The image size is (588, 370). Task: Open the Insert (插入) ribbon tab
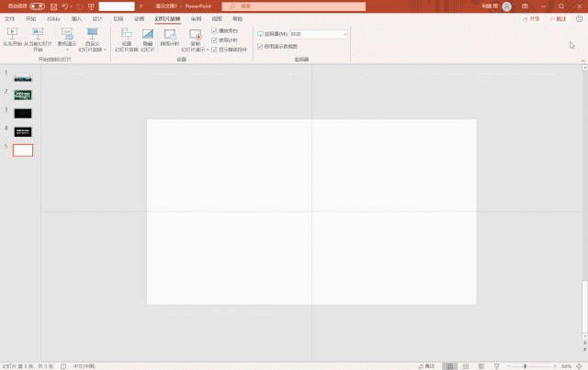click(76, 18)
